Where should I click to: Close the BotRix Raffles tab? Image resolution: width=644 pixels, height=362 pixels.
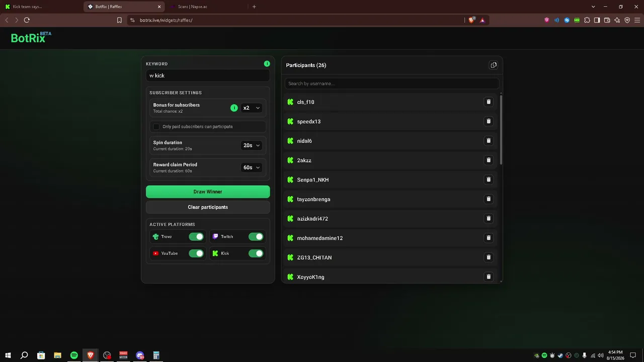(x=159, y=7)
